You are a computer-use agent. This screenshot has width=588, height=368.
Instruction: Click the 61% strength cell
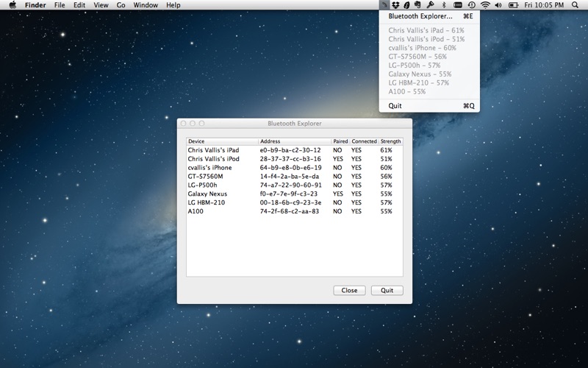click(386, 150)
